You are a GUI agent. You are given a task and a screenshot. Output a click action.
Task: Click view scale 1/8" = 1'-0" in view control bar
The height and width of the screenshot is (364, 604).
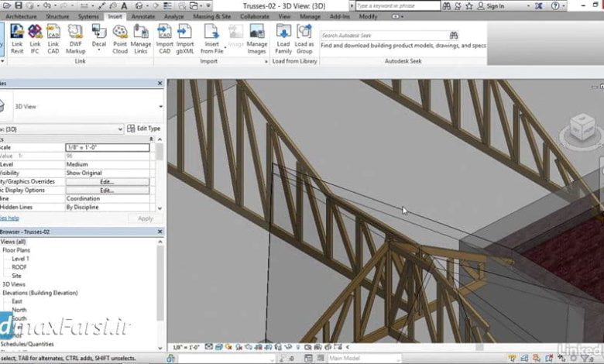click(186, 347)
